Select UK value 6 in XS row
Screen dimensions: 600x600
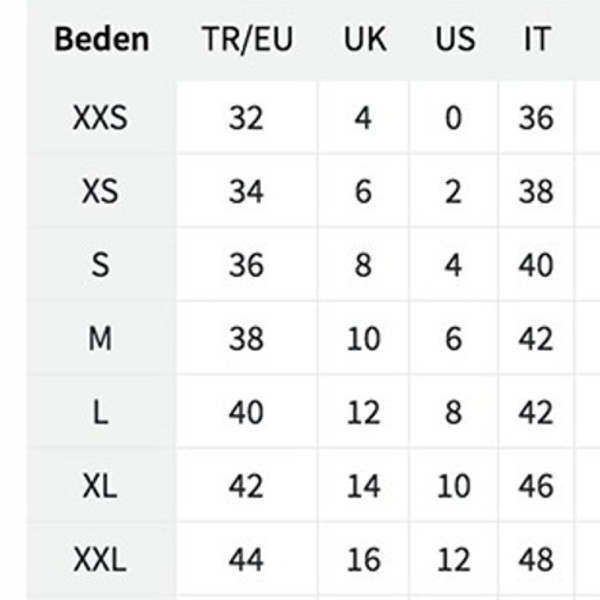point(363,191)
